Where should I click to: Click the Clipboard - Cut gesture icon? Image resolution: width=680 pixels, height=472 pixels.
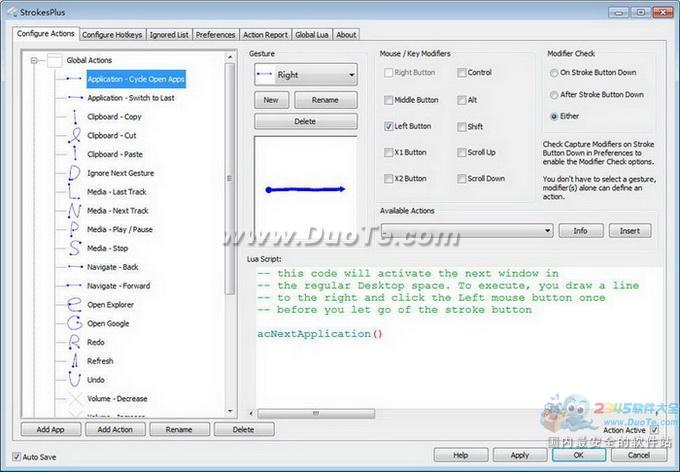pos(75,135)
